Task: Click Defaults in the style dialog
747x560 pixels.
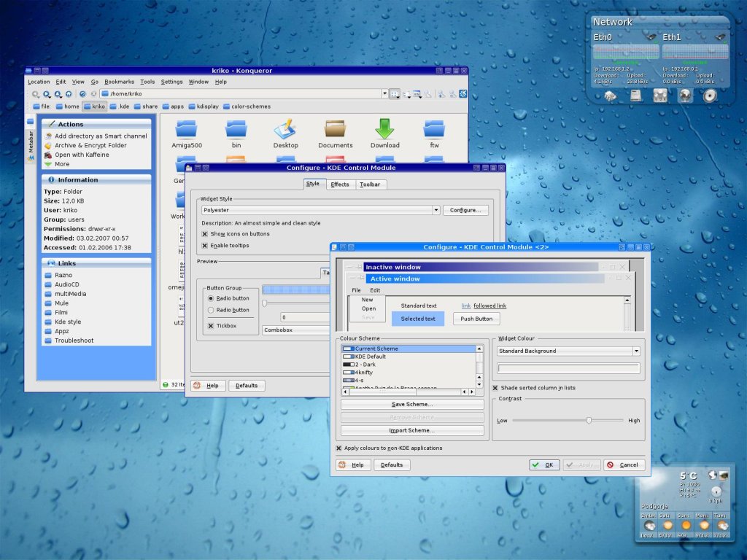Action: (x=247, y=386)
